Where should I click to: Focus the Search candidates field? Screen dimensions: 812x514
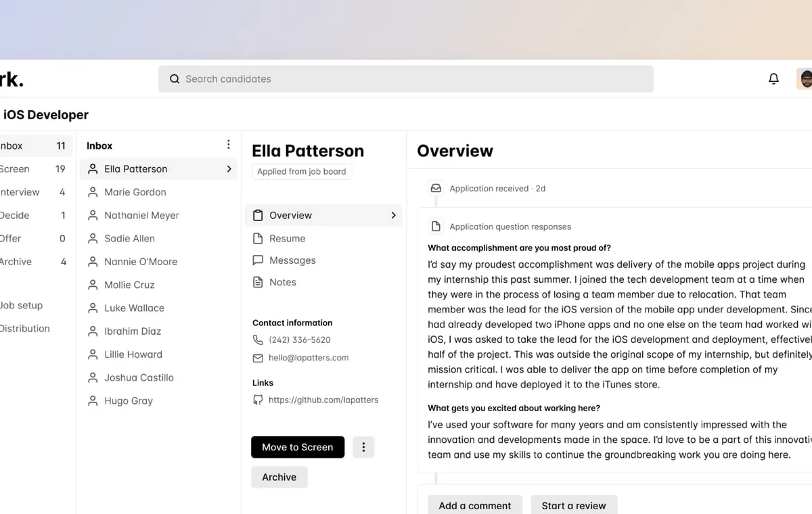(x=406, y=79)
